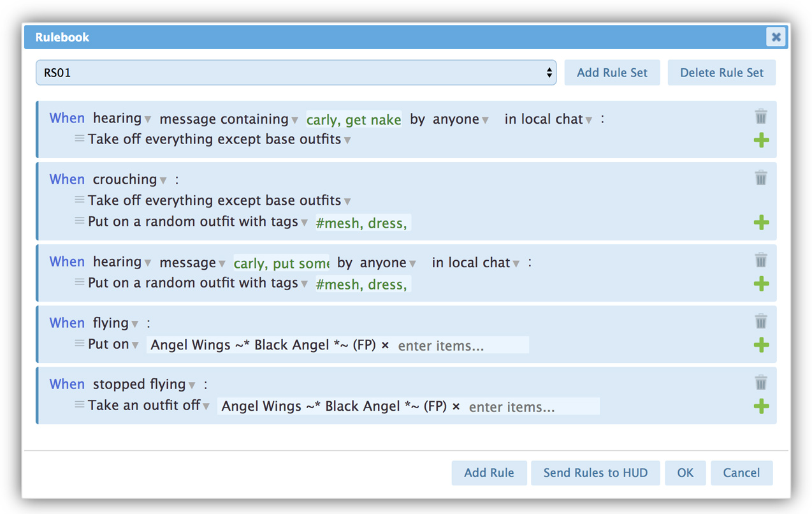Screen dimensions: 812x514
Task: Edit the 'carly, get nake' message text field
Action: tap(354, 119)
